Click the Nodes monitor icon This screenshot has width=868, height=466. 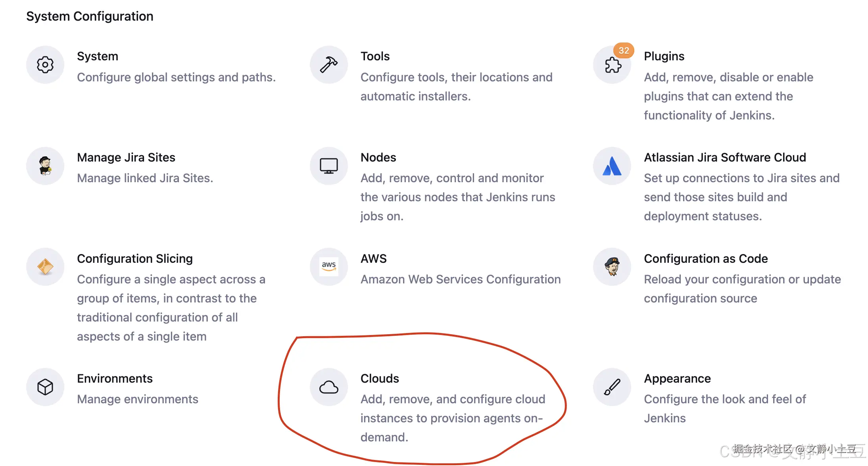click(328, 166)
